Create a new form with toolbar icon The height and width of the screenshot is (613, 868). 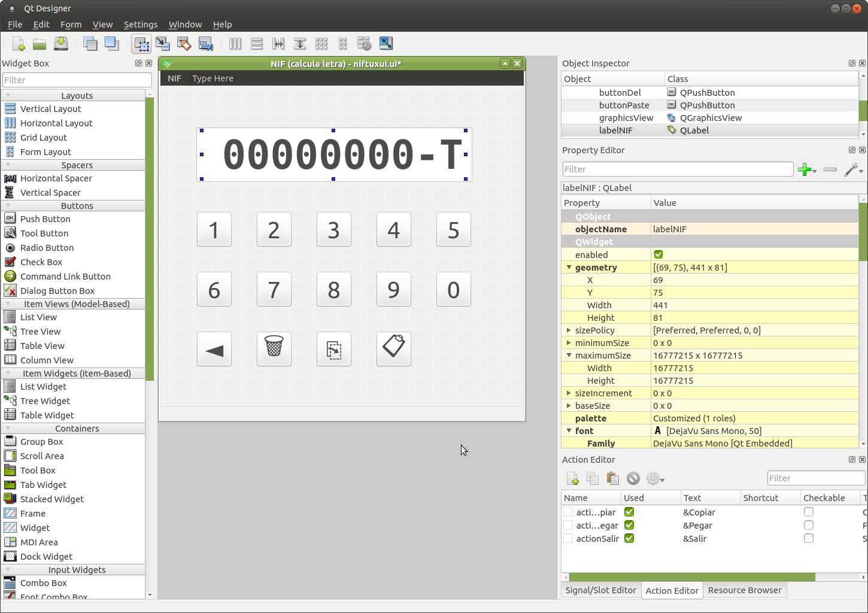[19, 44]
